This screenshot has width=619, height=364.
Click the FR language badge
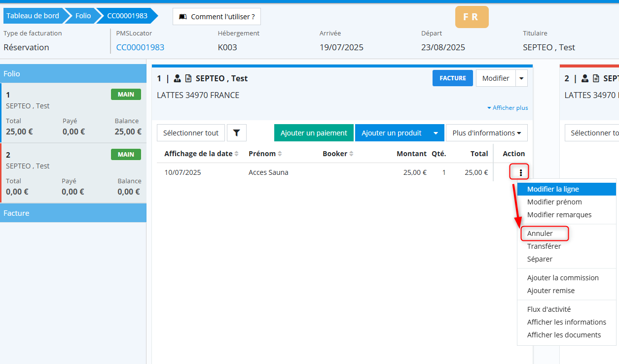(x=472, y=17)
